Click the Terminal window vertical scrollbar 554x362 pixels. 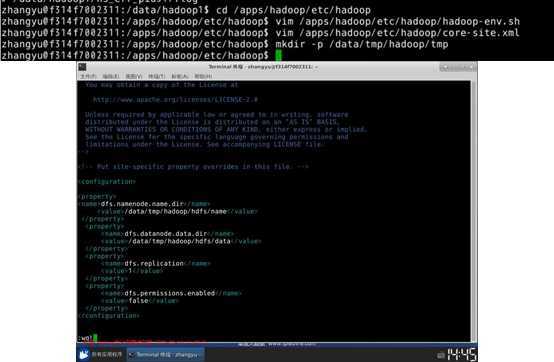[x=474, y=211]
